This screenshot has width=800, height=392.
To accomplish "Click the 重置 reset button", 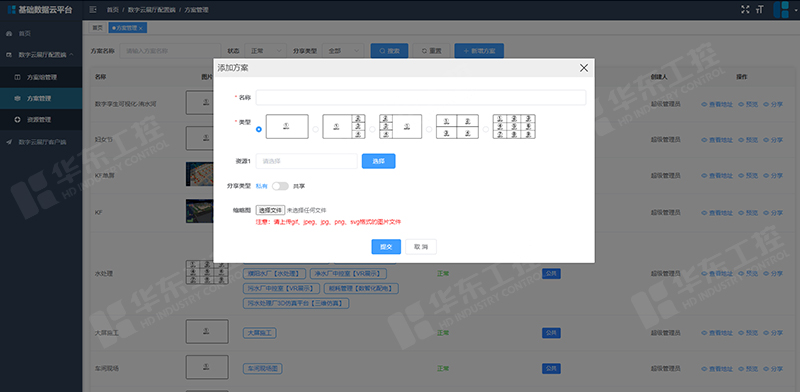I will [431, 51].
